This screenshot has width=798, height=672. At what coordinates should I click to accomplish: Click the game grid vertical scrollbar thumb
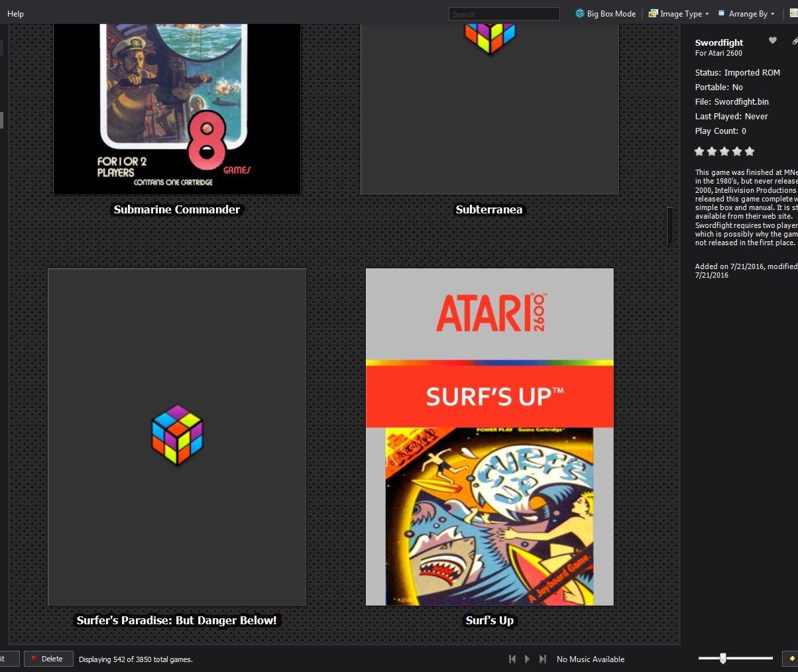tap(670, 225)
